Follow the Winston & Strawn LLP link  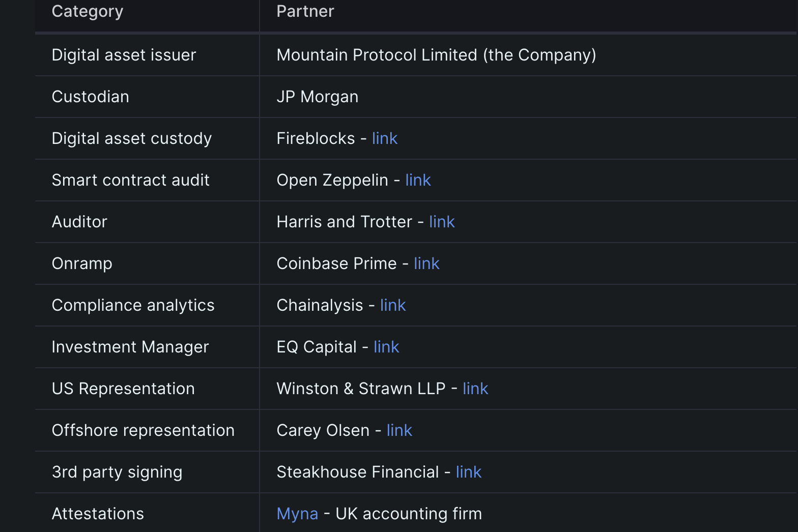click(475, 389)
